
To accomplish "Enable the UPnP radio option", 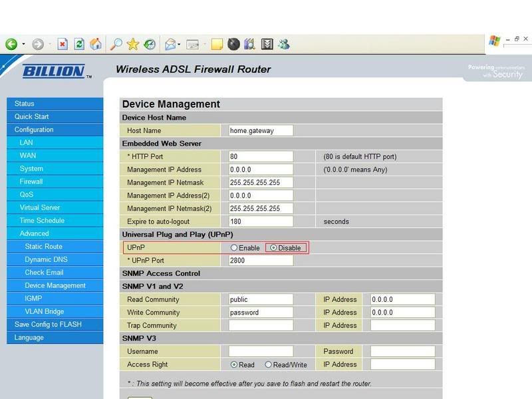I will click(x=234, y=248).
